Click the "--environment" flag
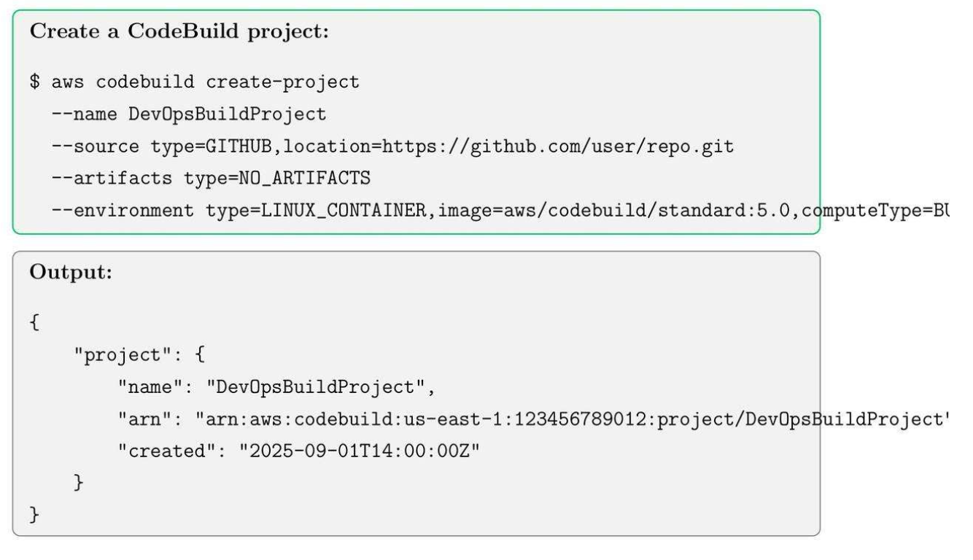This screenshot has width=973, height=560. pos(123,211)
